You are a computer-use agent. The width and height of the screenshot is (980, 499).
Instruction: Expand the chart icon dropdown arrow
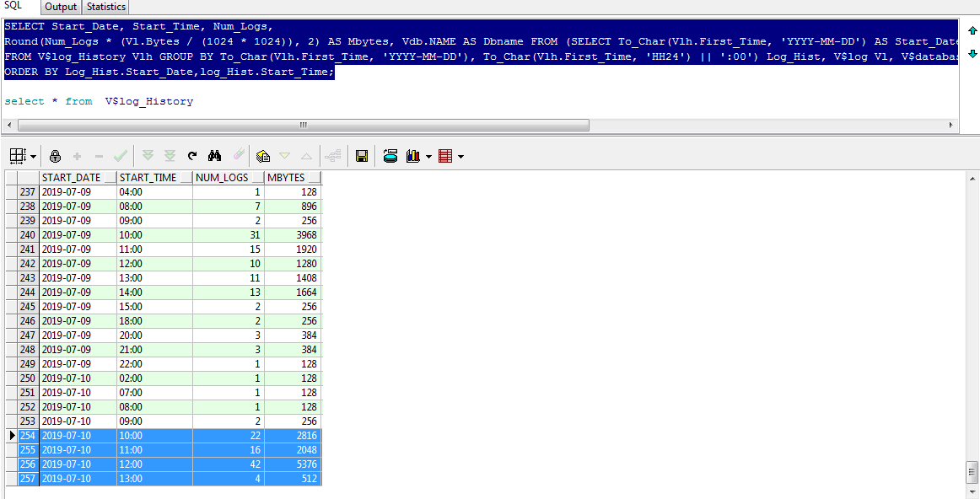428,157
